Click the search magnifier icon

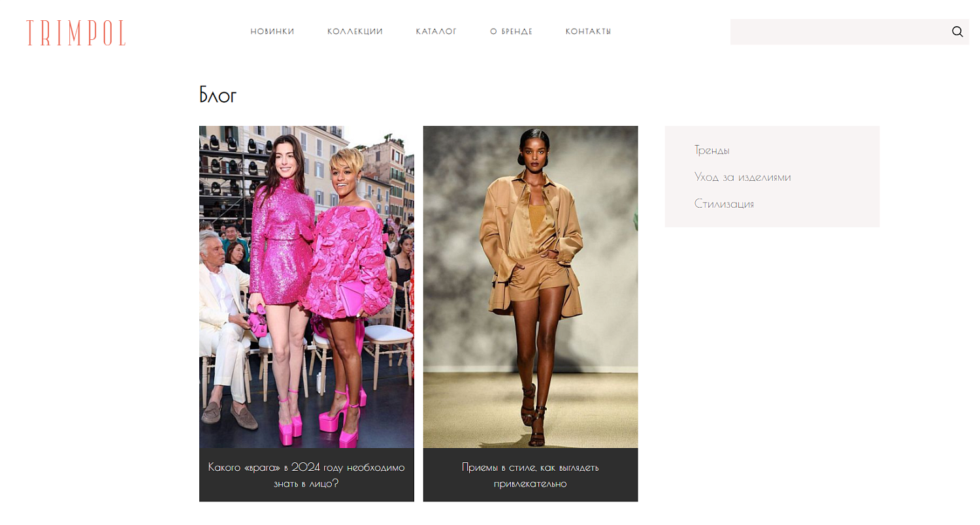click(957, 32)
